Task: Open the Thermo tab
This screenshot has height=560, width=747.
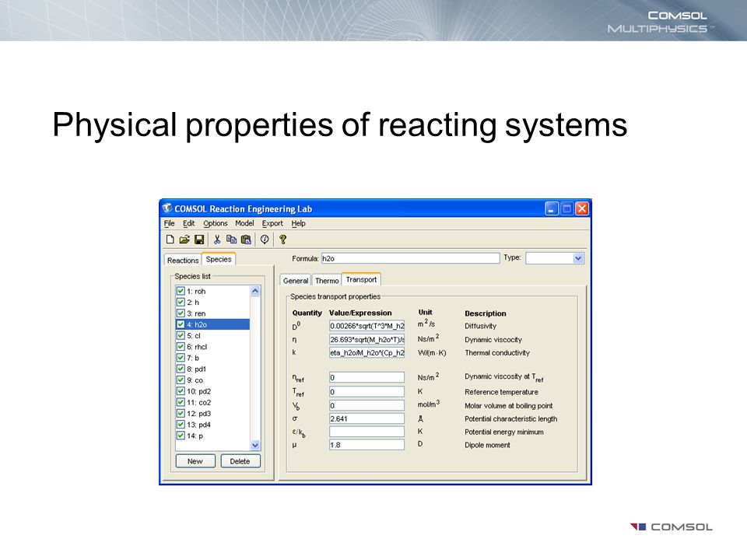Action: [x=327, y=281]
